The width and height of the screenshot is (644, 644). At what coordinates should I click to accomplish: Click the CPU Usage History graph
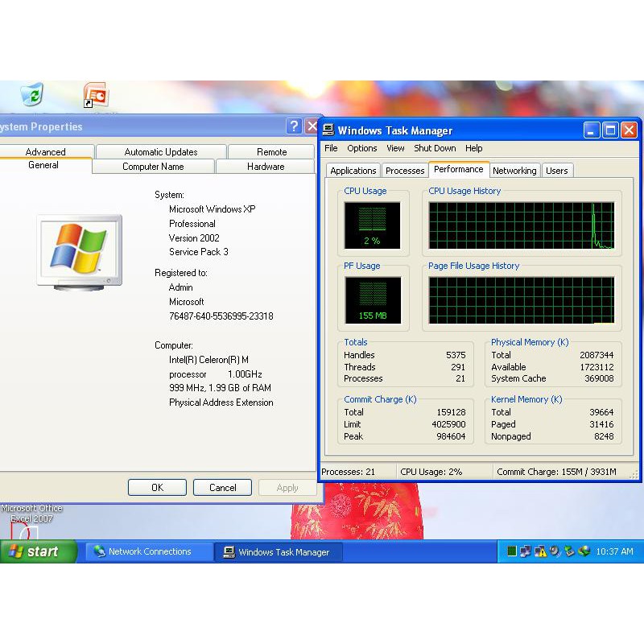521,225
